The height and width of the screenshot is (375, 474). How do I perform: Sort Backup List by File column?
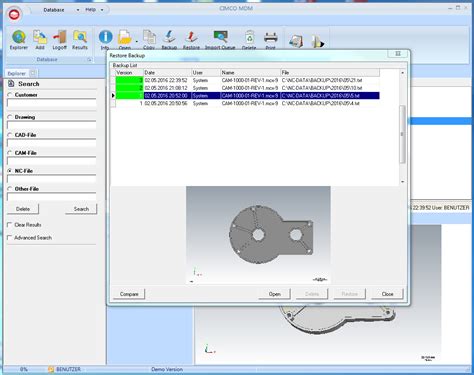click(330, 72)
